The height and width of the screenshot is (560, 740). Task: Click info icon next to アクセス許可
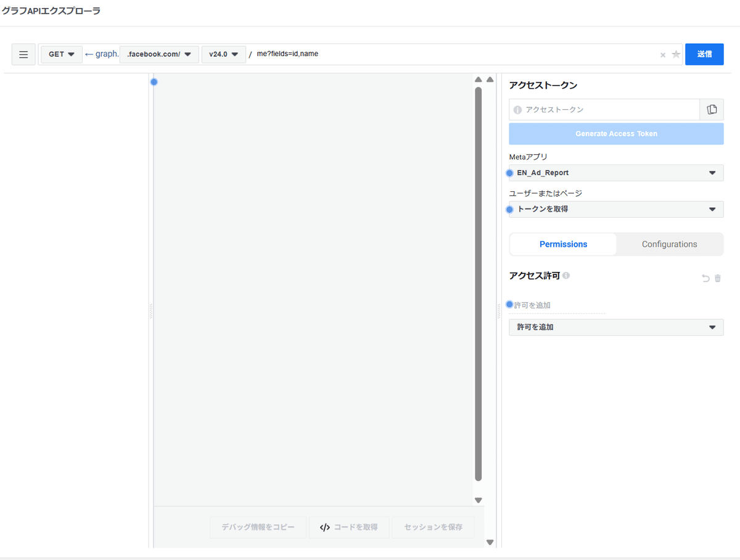pos(566,276)
